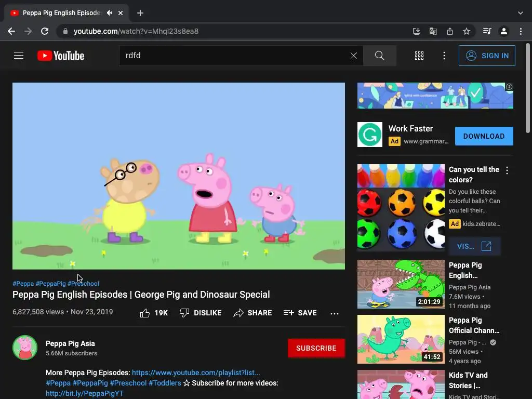Screen dimensions: 532x399
Task: Click the lock site info icon
Action: click(x=65, y=31)
